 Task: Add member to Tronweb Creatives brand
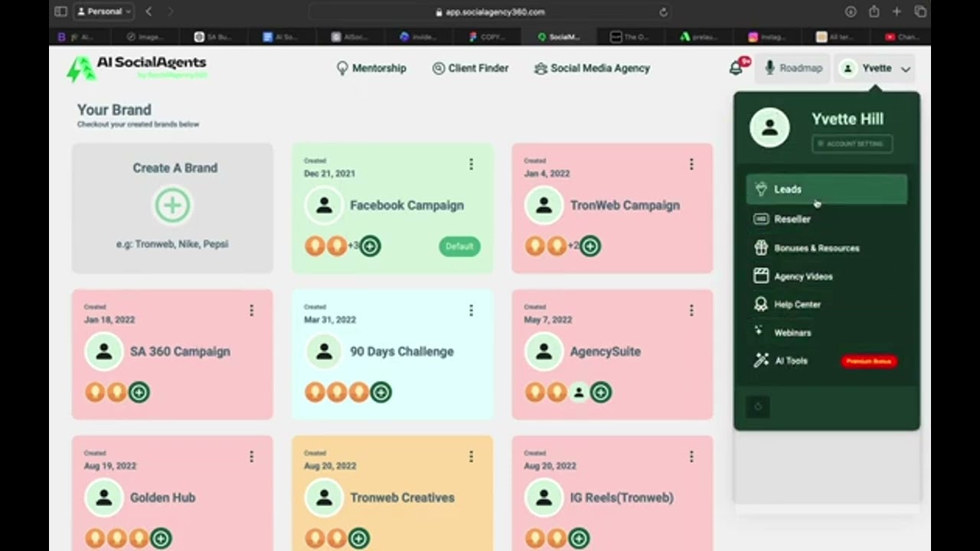359,539
